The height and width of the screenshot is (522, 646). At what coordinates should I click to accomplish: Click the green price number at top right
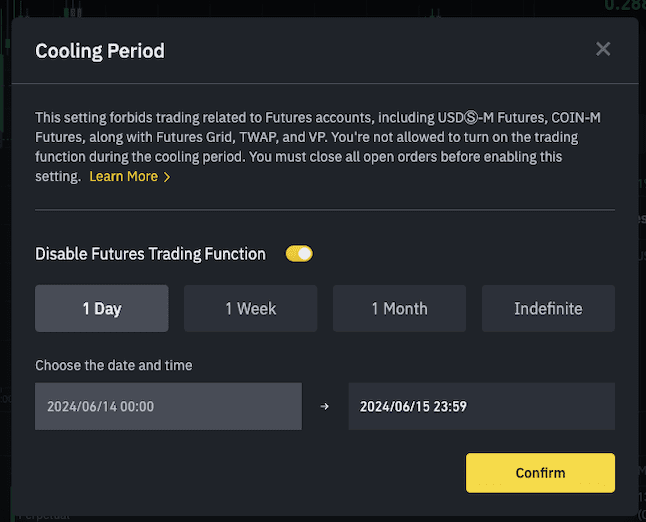[x=624, y=5]
